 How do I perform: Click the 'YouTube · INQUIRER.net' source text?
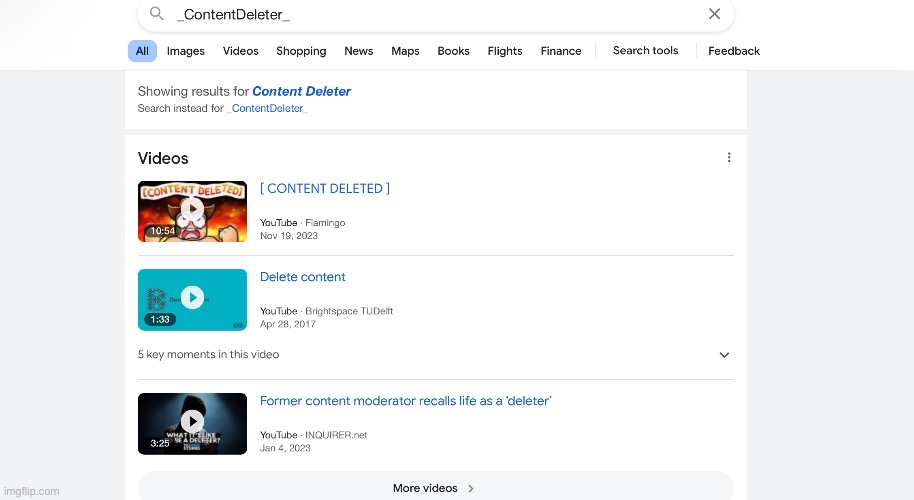[314, 435]
